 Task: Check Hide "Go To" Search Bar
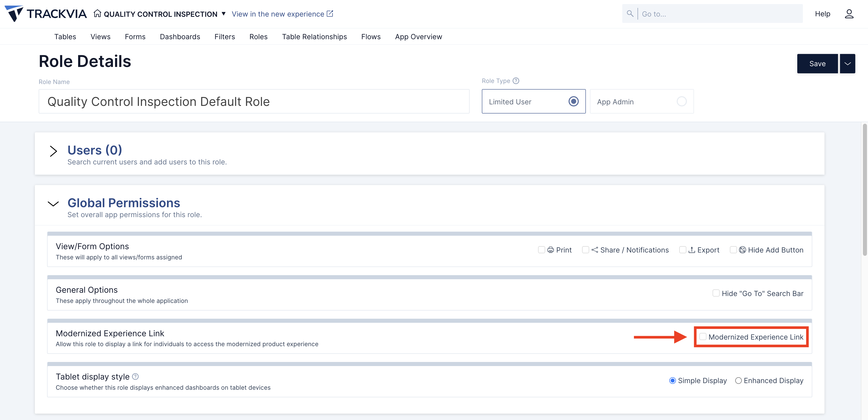tap(716, 293)
